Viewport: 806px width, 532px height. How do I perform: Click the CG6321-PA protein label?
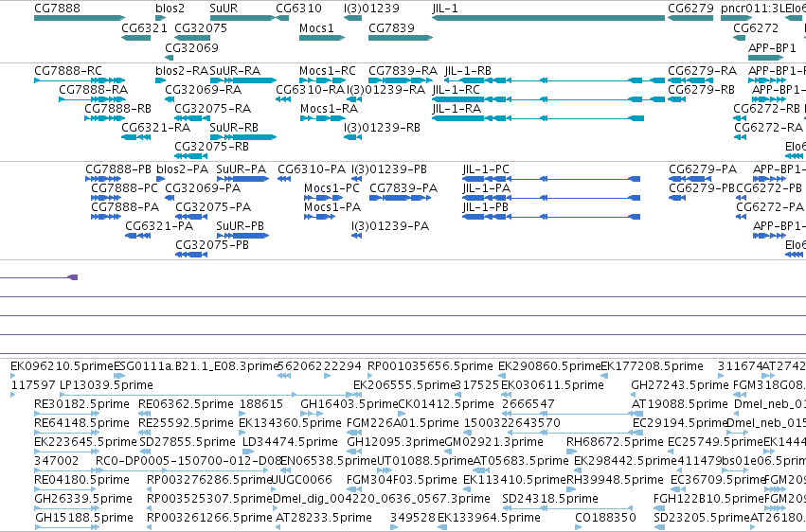pos(159,226)
